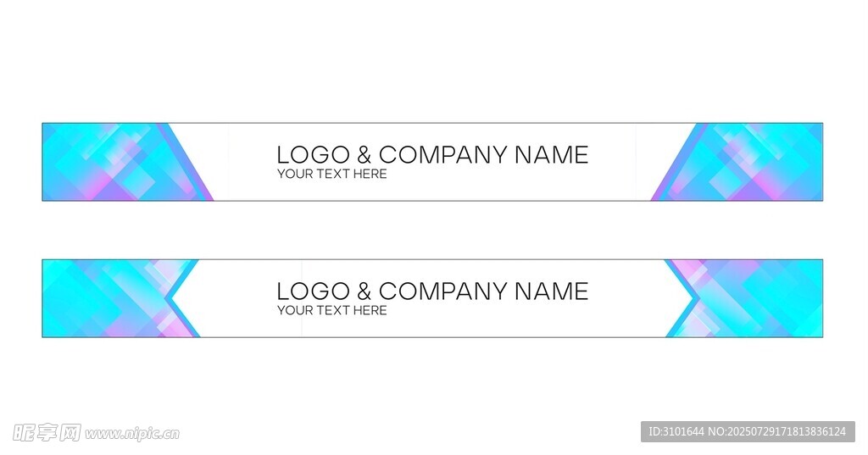
Task: Select the NO:2025072917181383​6124 serial number text
Action: point(777,431)
